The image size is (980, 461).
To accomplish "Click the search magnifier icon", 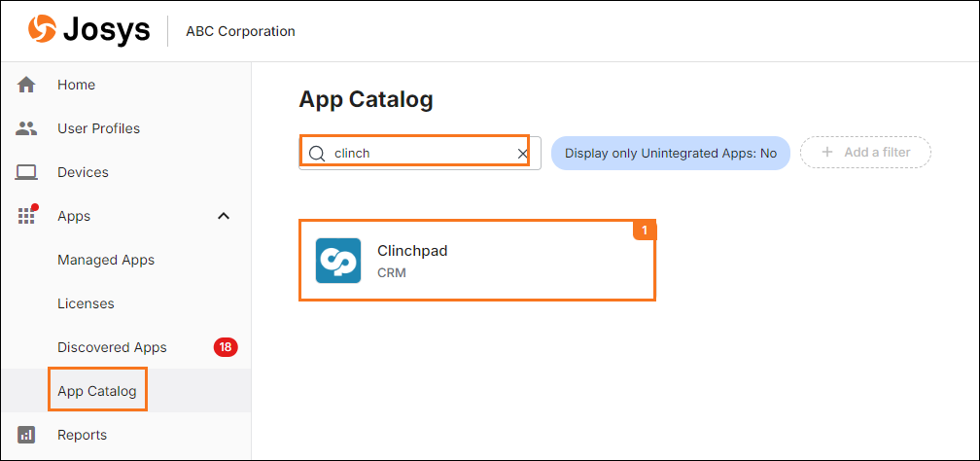I will pos(317,154).
